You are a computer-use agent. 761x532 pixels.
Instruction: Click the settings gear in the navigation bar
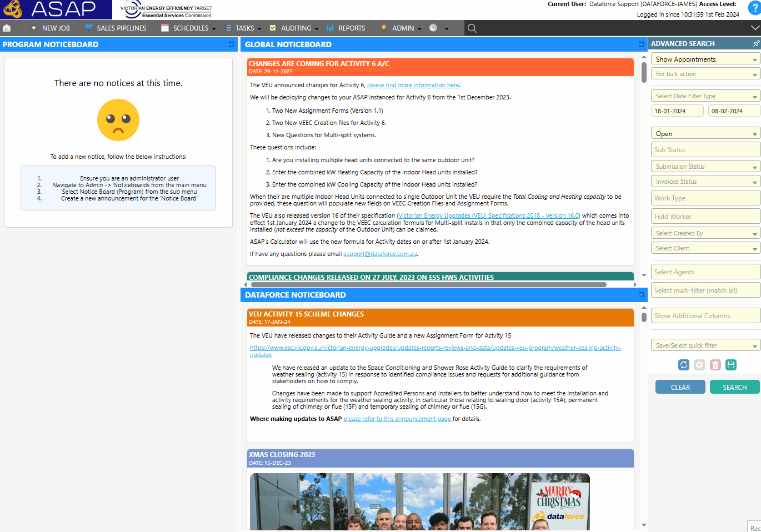(433, 28)
